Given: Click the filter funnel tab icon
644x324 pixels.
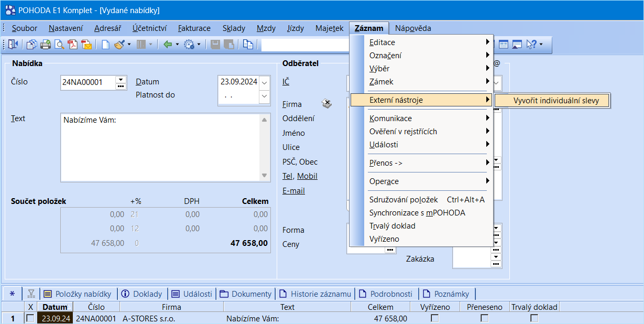Looking at the screenshot, I should [x=31, y=294].
